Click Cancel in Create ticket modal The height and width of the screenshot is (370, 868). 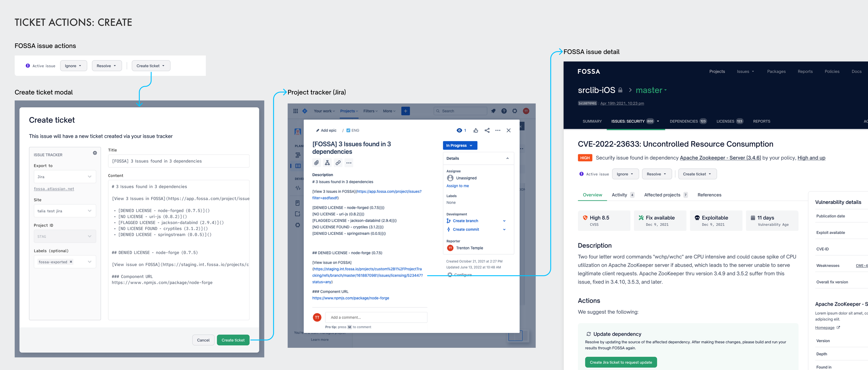click(203, 340)
